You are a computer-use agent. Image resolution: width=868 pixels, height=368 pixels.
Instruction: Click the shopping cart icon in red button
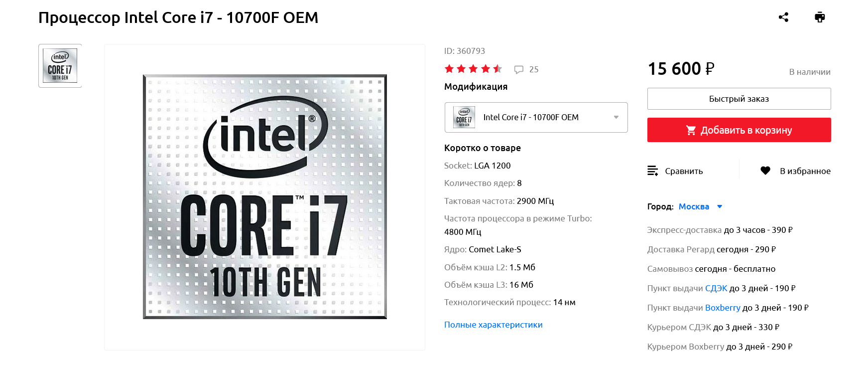pyautogui.click(x=691, y=130)
